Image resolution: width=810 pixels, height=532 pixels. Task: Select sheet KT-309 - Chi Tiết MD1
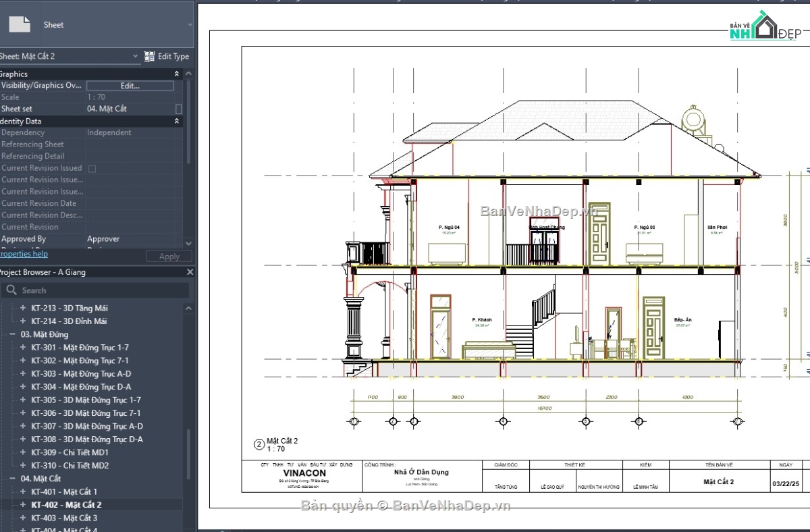point(70,452)
